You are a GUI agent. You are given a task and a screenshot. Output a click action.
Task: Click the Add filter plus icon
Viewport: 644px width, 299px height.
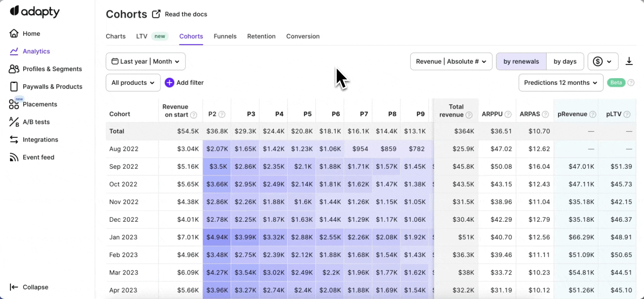pyautogui.click(x=169, y=83)
